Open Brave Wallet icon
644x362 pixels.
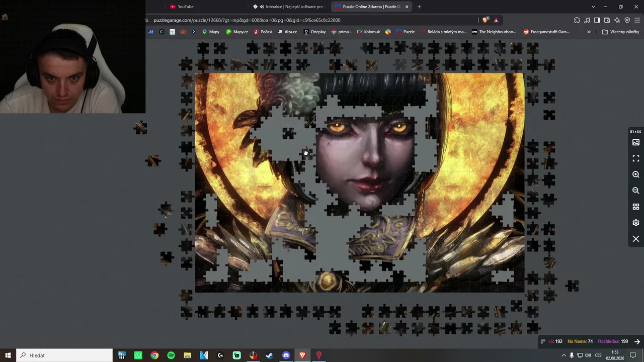(x=607, y=20)
